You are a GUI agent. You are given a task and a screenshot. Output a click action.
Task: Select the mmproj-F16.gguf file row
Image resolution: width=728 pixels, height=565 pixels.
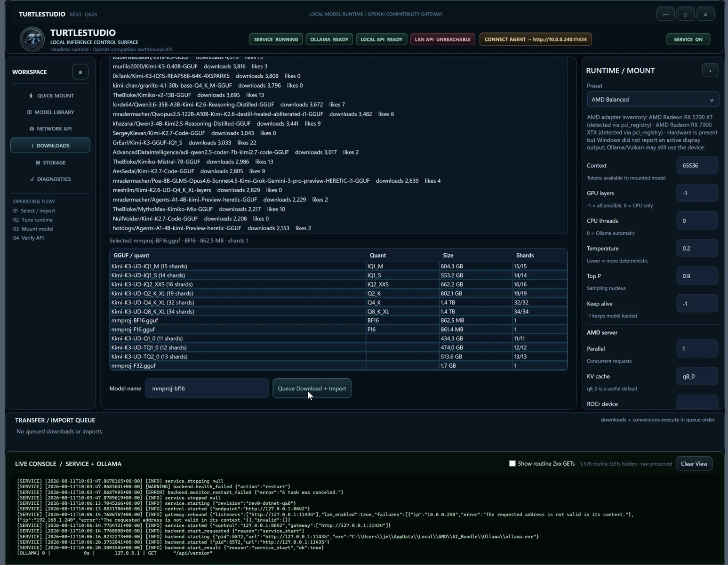point(338,330)
